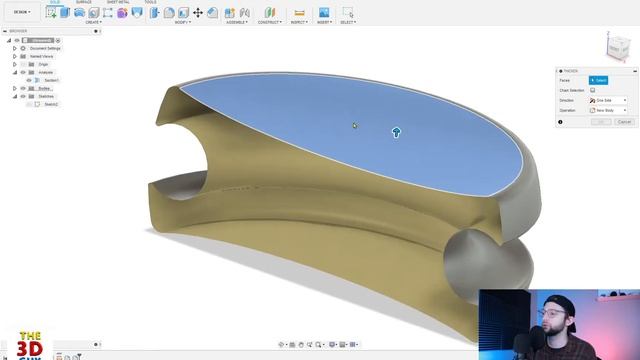Click the Zoom Window icon in navigation bar
This screenshot has width=640, height=360.
point(318,345)
